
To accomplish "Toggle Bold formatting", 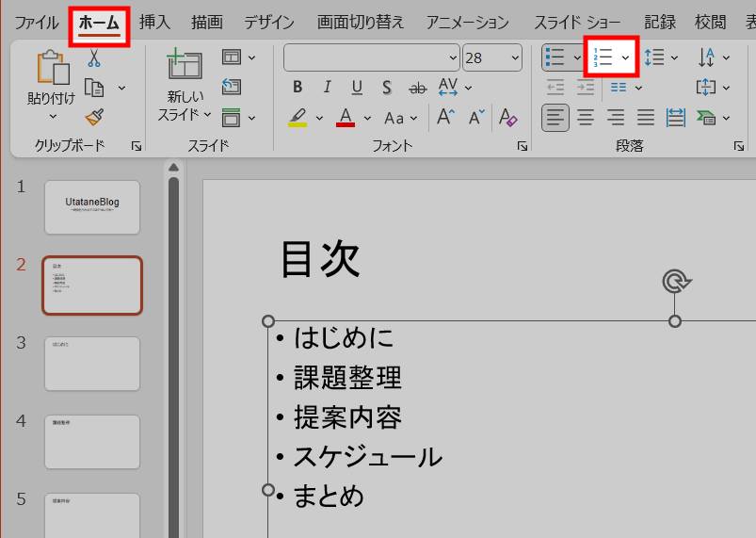I will [298, 88].
